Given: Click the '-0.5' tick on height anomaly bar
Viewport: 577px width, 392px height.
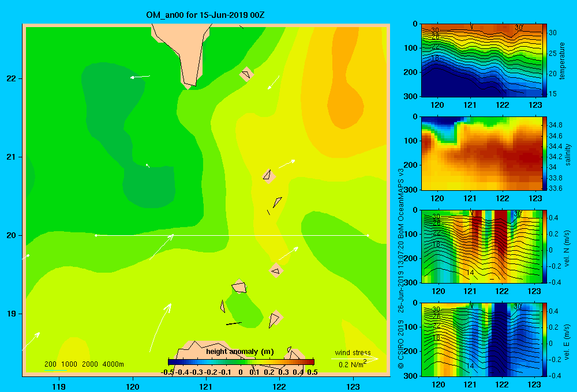Looking at the screenshot, I should coord(167,372).
